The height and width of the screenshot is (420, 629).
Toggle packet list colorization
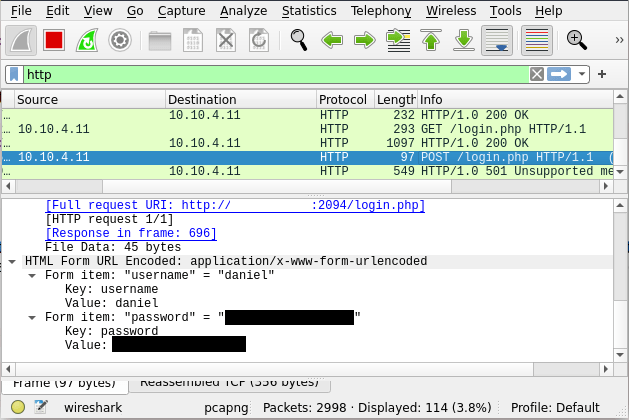click(x=537, y=40)
